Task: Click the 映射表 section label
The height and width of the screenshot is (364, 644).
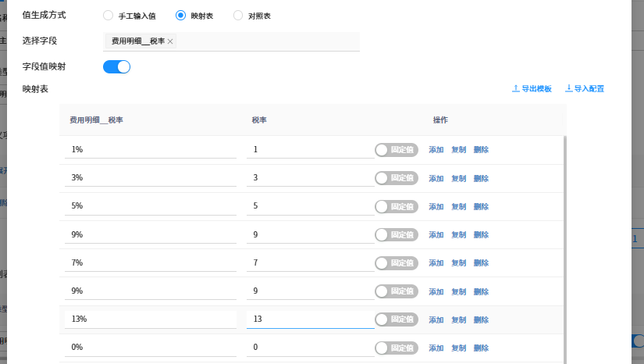Action: point(35,89)
